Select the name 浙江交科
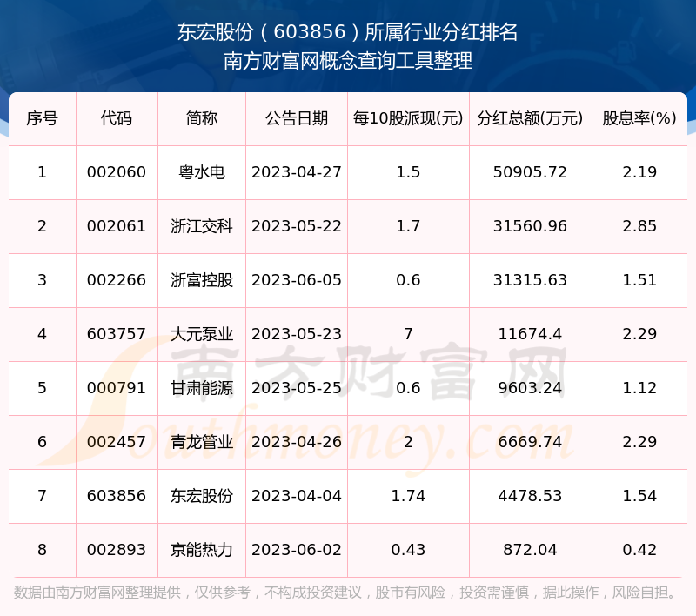This screenshot has height=616, width=696. 202,226
